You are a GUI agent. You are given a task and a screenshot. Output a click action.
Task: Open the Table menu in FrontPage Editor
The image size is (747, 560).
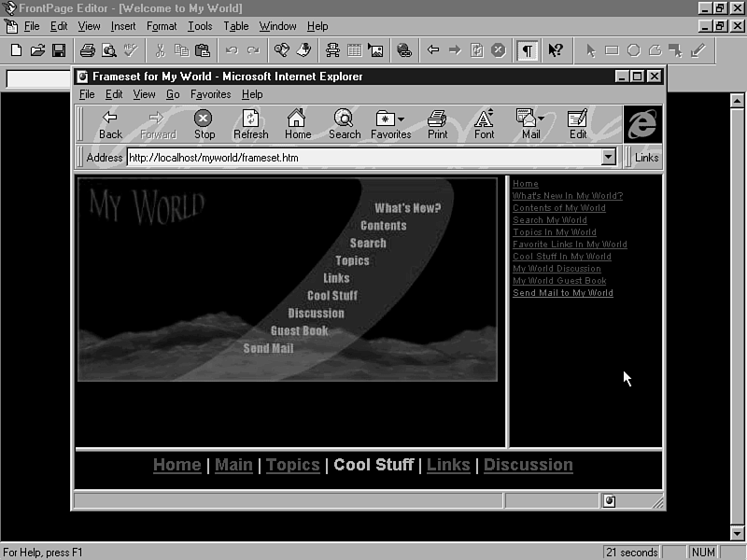[235, 26]
